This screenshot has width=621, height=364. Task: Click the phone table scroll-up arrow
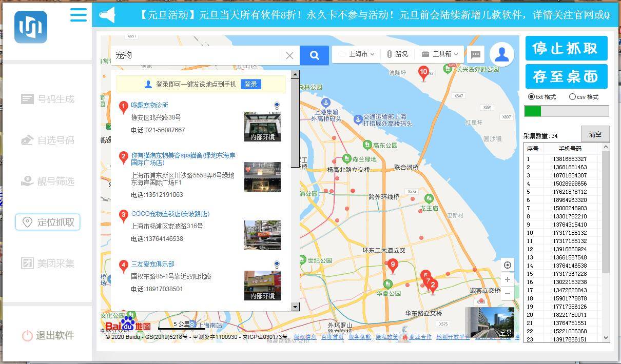pos(606,147)
